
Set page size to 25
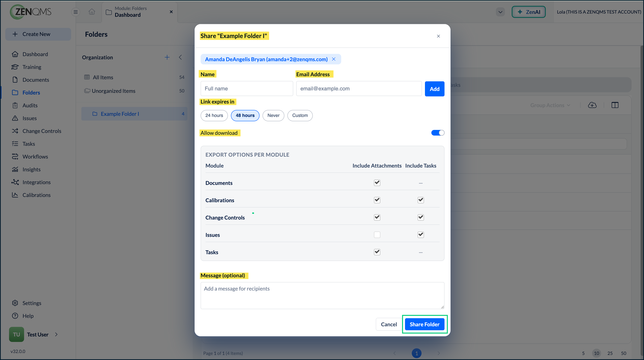(610, 353)
